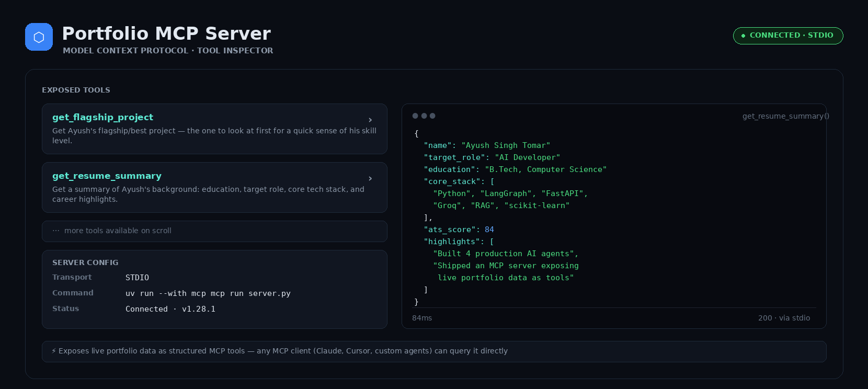Click the get_resume_summary() output panel label
This screenshot has width=868, height=389.
point(786,116)
